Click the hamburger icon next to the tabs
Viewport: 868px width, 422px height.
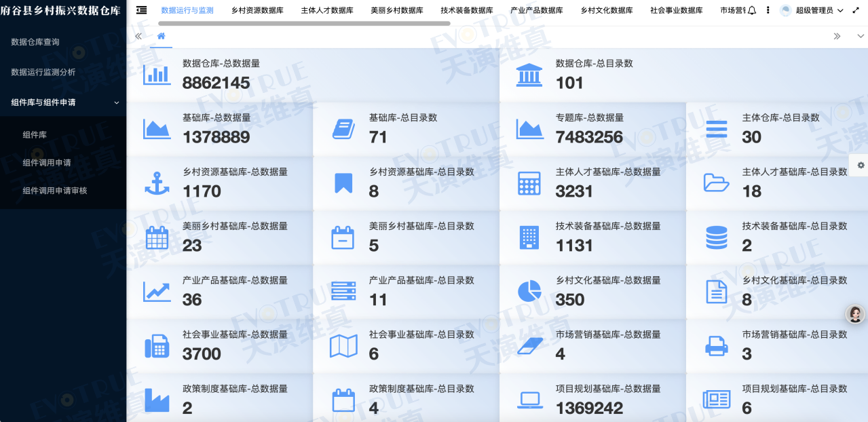[140, 10]
